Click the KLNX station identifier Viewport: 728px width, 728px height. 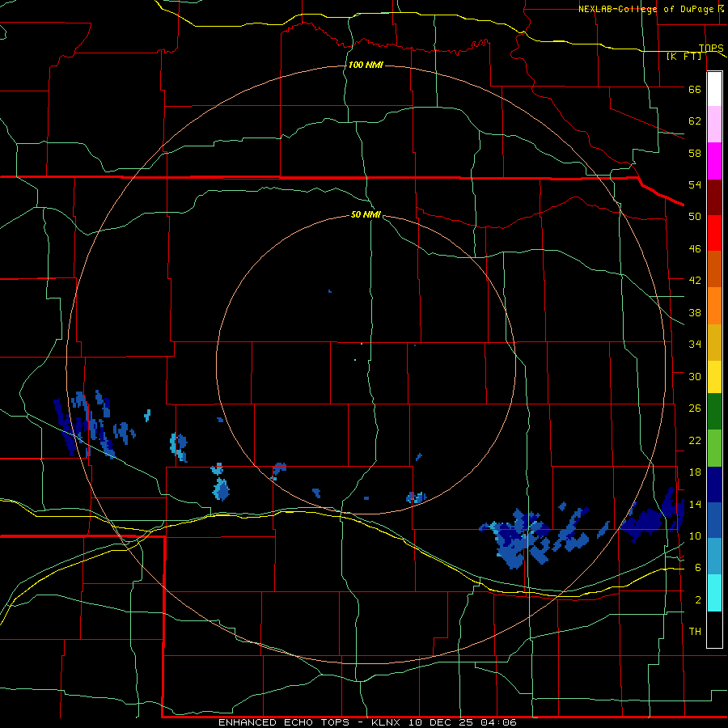[x=387, y=722]
